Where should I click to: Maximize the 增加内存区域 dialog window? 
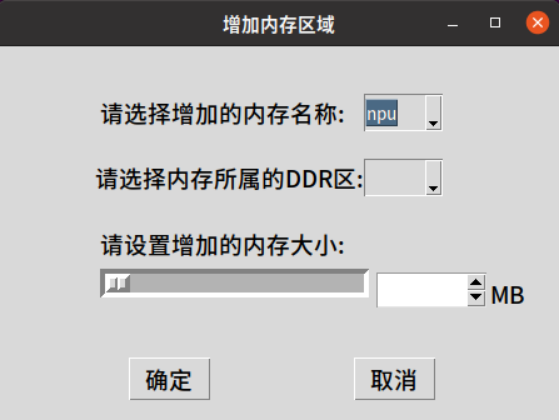tap(495, 23)
